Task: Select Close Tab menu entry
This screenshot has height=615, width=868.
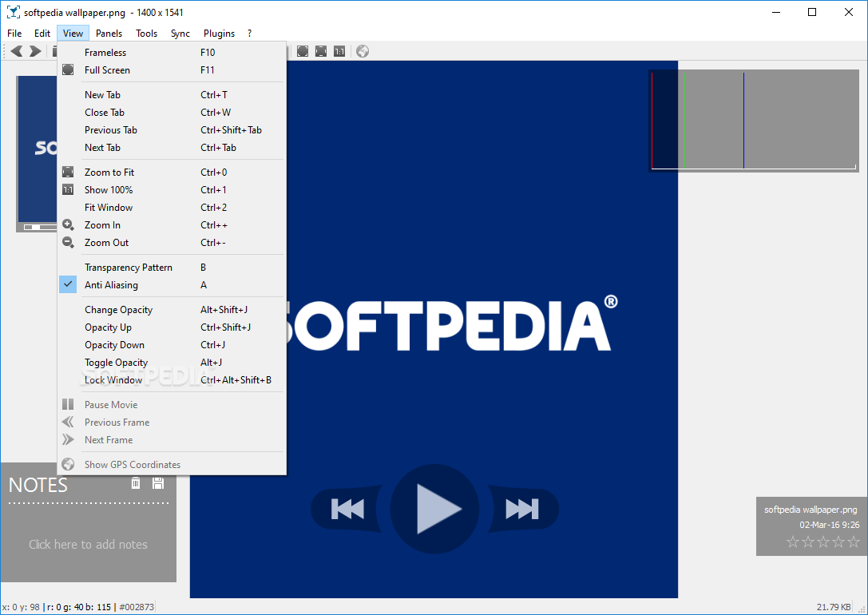Action: tap(172, 113)
